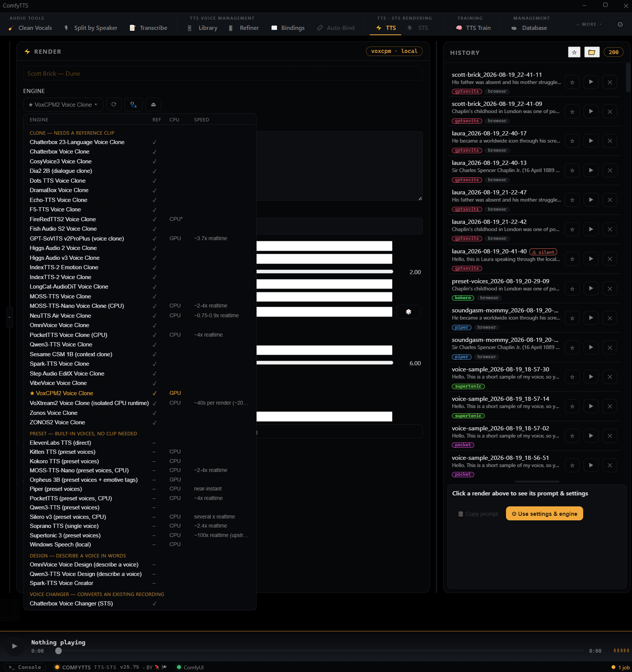This screenshot has height=672, width=632.
Task: Delete the voice-sample_2026-08-19_18-57-14 render
Action: pyautogui.click(x=610, y=407)
